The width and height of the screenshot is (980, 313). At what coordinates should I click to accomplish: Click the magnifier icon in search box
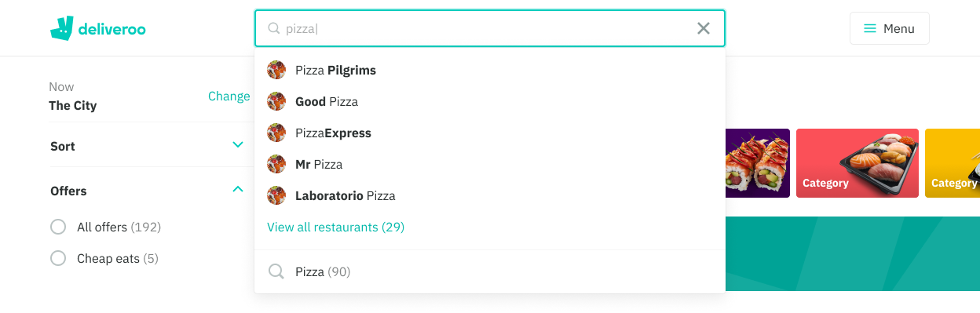pos(274,28)
